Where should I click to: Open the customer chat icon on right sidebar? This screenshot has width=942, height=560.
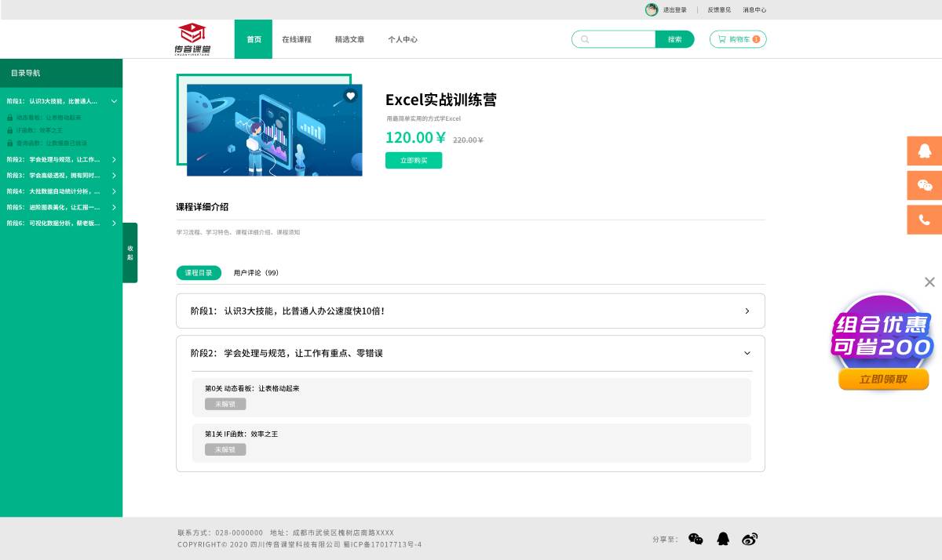click(x=924, y=185)
